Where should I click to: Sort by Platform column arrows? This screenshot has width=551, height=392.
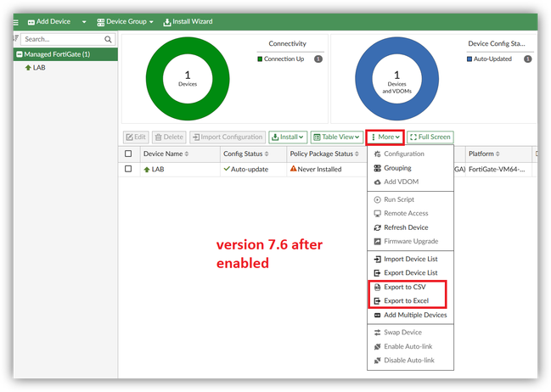[x=498, y=154]
